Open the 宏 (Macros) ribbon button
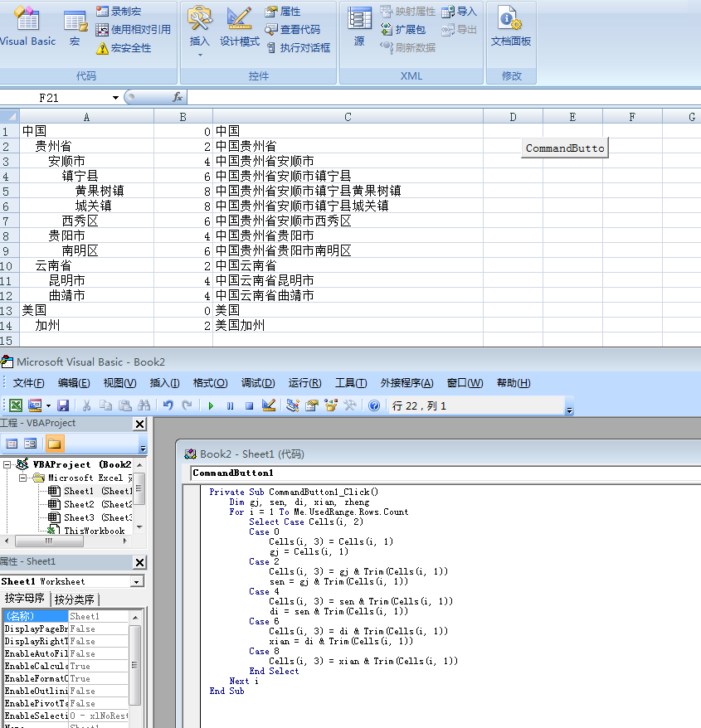The height and width of the screenshot is (728, 701). click(x=75, y=28)
